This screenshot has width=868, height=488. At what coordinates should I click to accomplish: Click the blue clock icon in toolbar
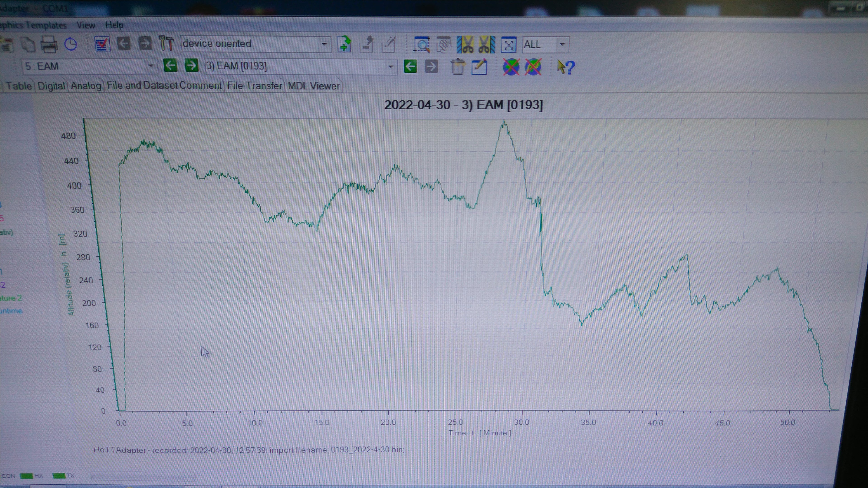coord(71,44)
